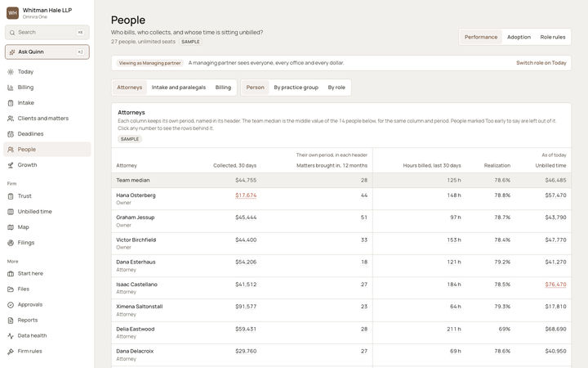
Task: Click Victor Birchfield's name
Action: click(136, 240)
